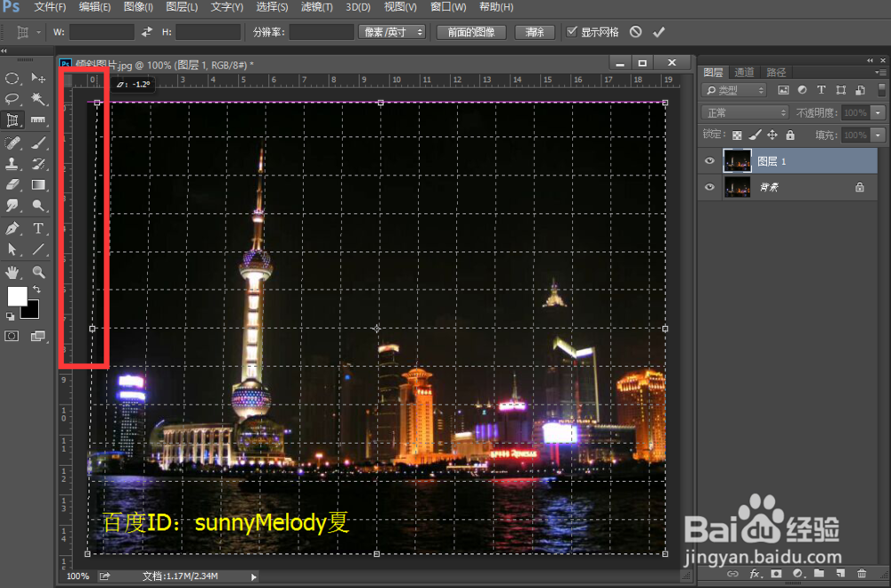Viewport: 891px width, 588px height.
Task: Select the Move tool
Action: [x=38, y=78]
